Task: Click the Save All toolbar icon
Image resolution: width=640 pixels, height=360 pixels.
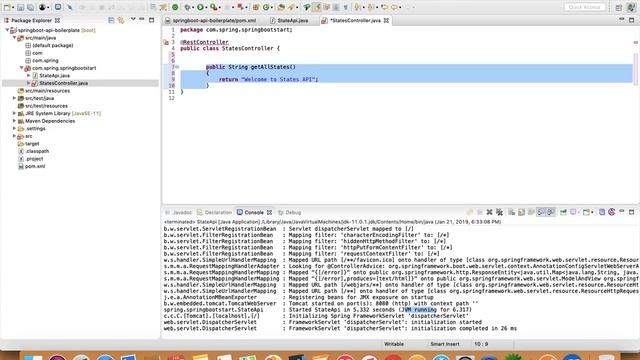Action: click(30, 7)
